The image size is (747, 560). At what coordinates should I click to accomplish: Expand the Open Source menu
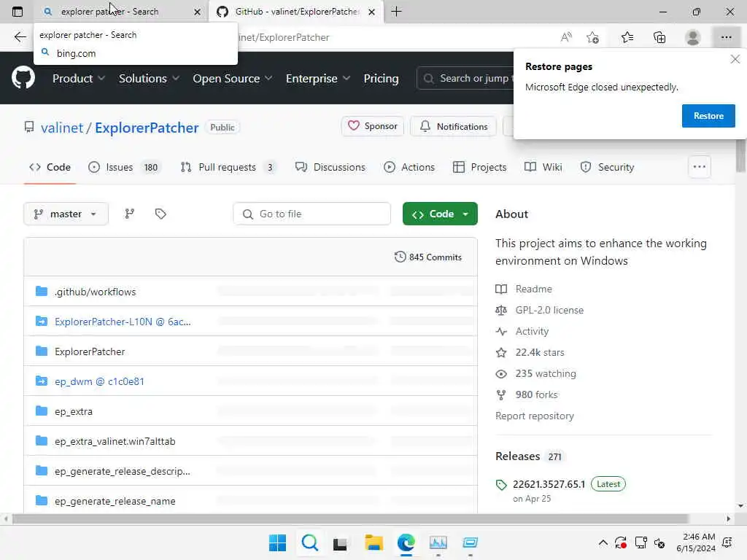233,78
